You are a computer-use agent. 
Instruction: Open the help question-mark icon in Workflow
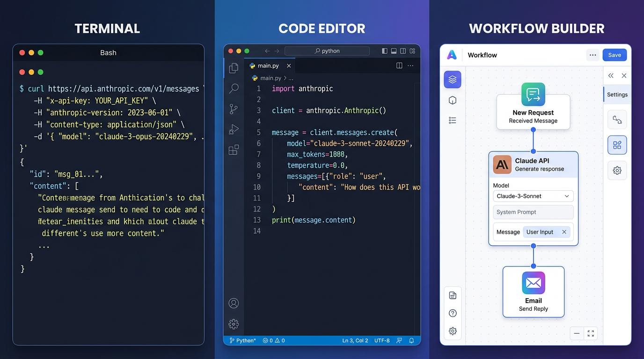[x=453, y=313]
